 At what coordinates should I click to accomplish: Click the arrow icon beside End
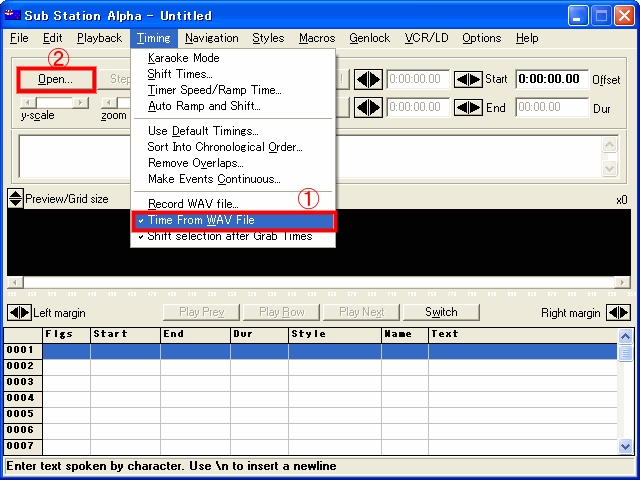tap(468, 107)
